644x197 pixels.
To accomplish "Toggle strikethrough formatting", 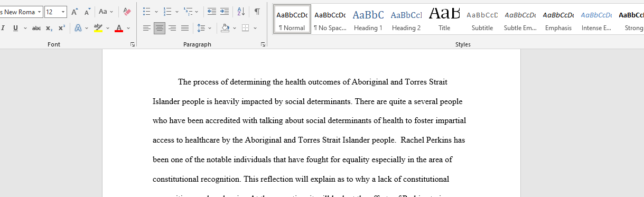I will click(36, 28).
